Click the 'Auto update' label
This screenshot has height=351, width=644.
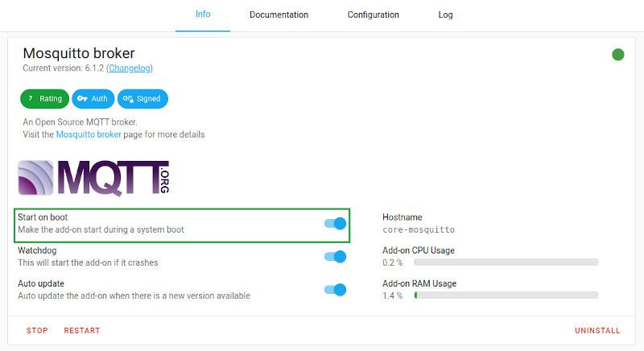41,283
